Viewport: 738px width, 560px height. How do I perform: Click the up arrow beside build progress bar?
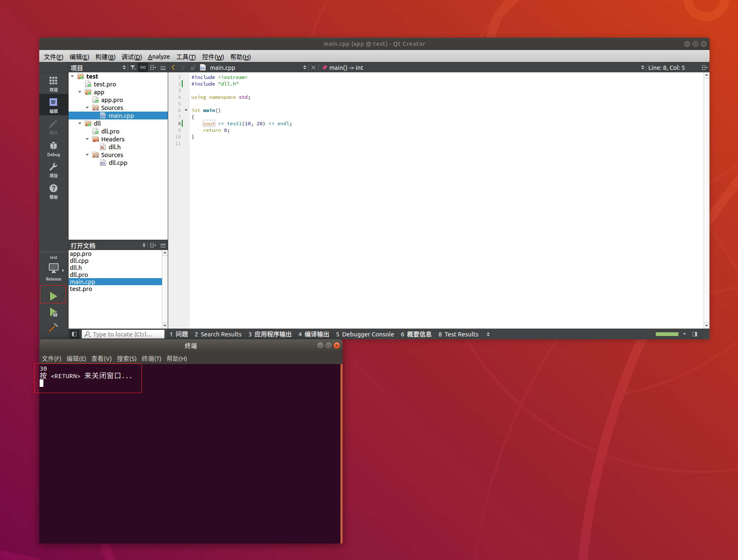coord(684,334)
